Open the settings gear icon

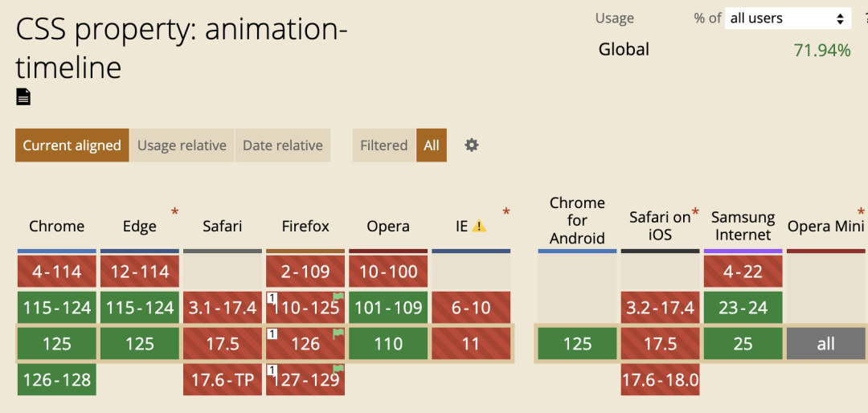pos(472,145)
